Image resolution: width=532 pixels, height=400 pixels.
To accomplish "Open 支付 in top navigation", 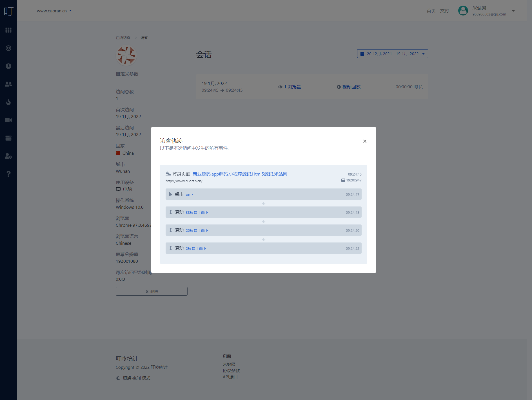I will tap(444, 11).
